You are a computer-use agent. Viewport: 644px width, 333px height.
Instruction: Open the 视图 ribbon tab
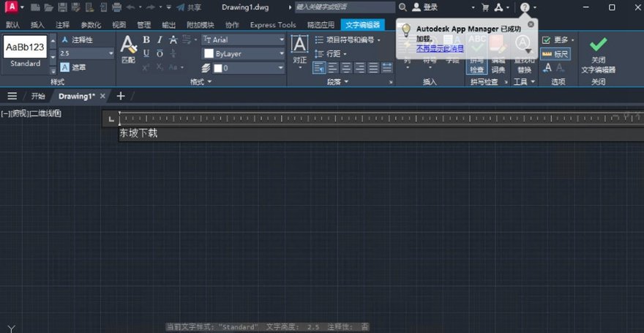pos(119,25)
